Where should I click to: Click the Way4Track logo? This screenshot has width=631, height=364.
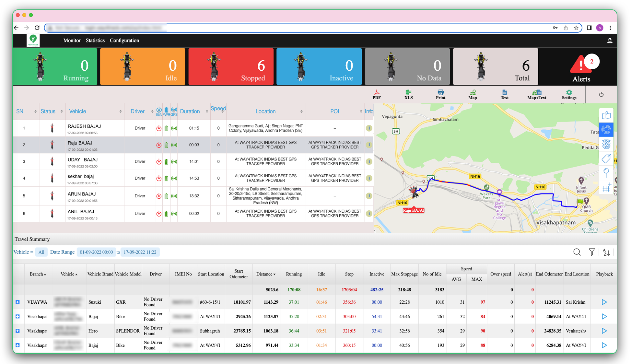tap(33, 41)
